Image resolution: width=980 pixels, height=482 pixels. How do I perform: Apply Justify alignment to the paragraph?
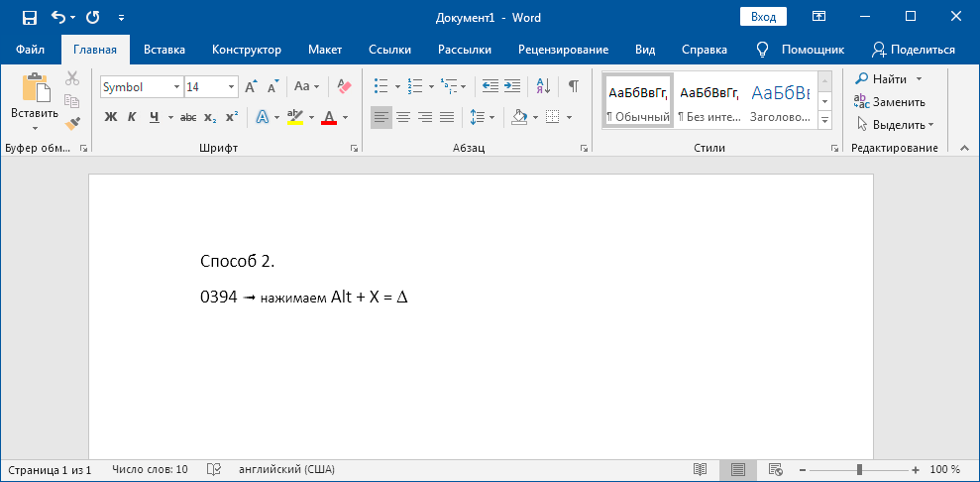(447, 117)
